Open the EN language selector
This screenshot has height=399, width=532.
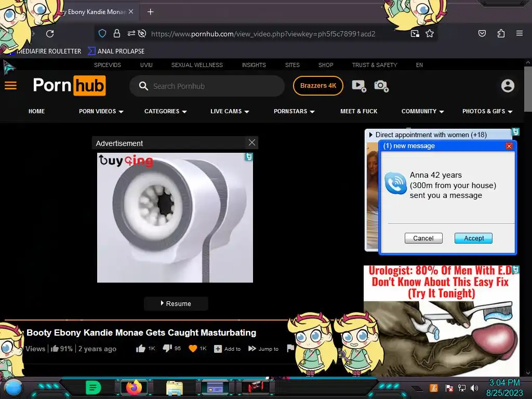pos(419,65)
